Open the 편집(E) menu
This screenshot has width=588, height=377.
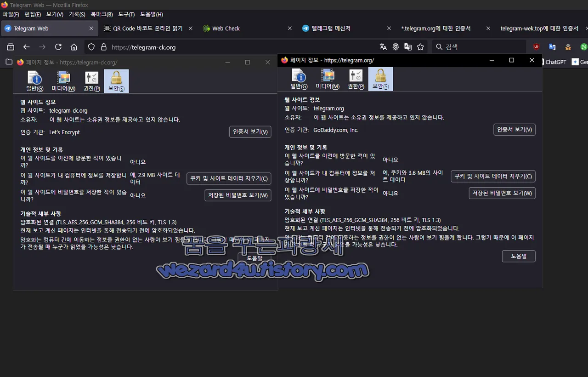(x=32, y=14)
